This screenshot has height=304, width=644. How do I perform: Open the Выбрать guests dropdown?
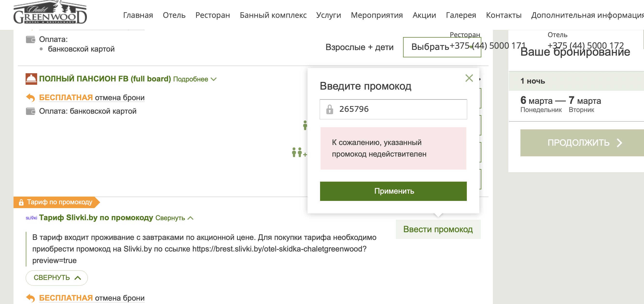[441, 47]
